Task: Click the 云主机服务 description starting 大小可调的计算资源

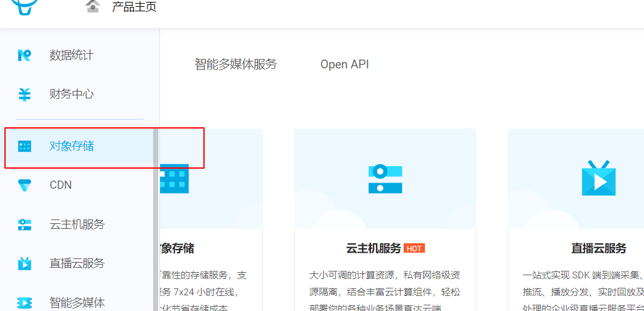Action: click(384, 292)
